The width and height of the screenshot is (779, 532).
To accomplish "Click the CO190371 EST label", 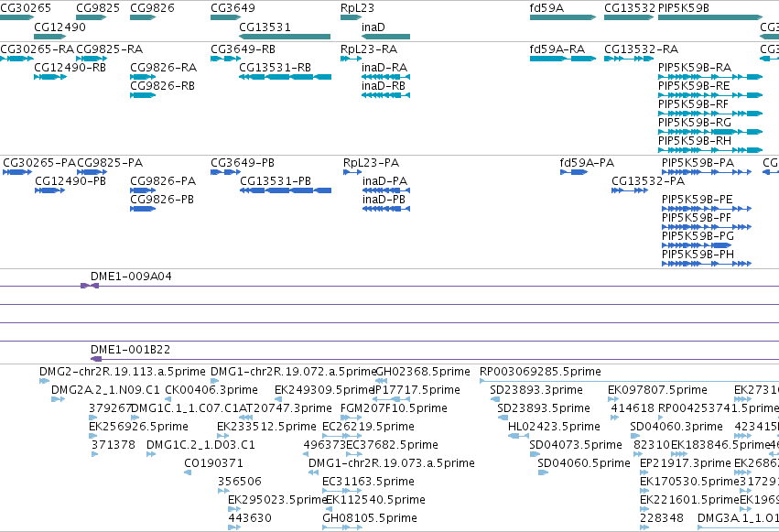I will pos(213,463).
